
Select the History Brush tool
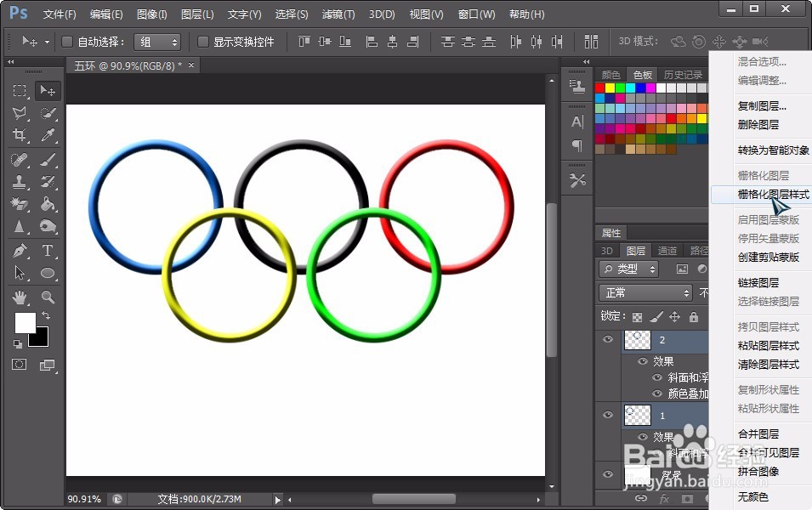point(48,182)
